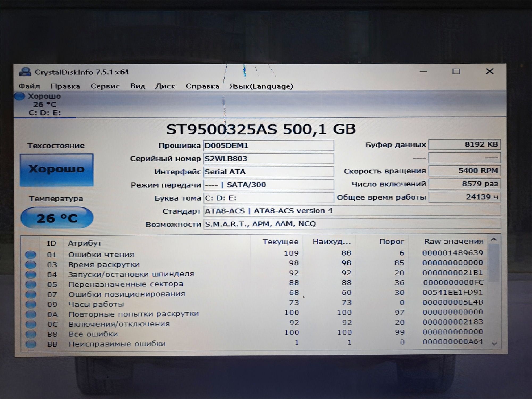Viewport: 532px width, 399px height.
Task: Open the Справка menu
Action: tap(202, 86)
